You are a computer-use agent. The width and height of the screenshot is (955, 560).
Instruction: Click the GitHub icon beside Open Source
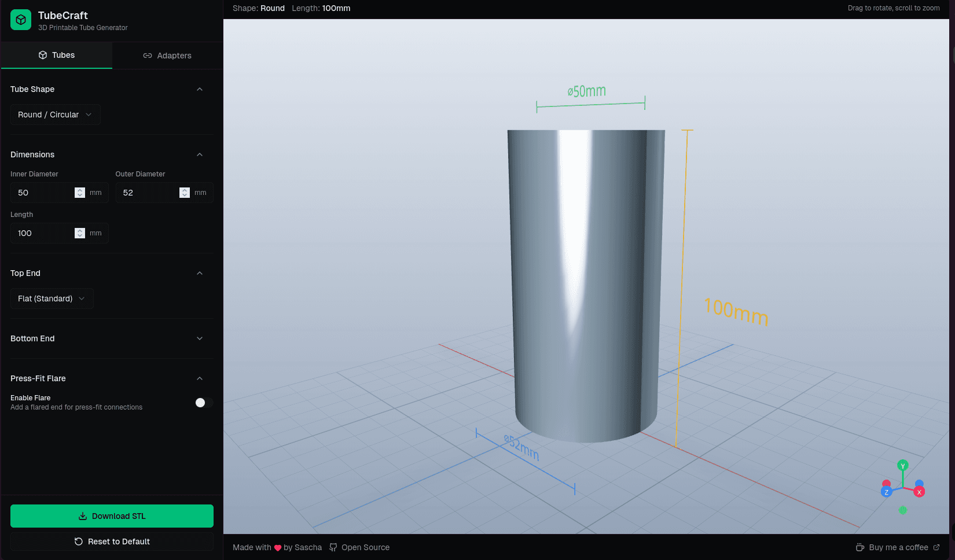point(333,547)
